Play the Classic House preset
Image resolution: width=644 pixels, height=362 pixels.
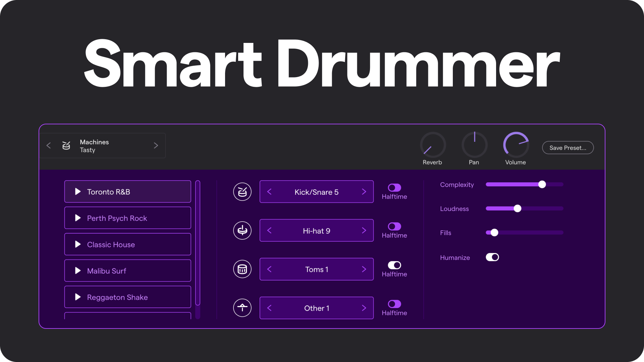click(x=78, y=244)
